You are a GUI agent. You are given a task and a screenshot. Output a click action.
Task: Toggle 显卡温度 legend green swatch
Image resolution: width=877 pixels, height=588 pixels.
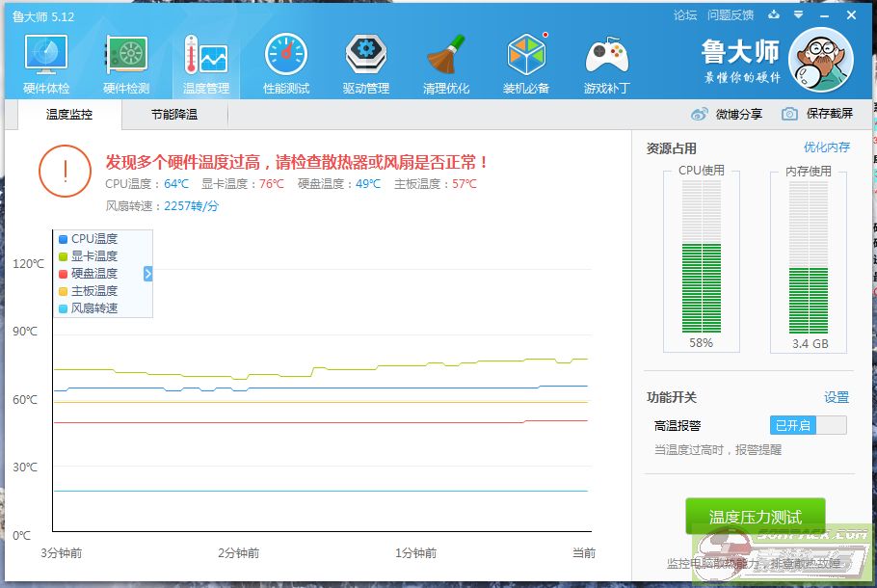(x=64, y=256)
